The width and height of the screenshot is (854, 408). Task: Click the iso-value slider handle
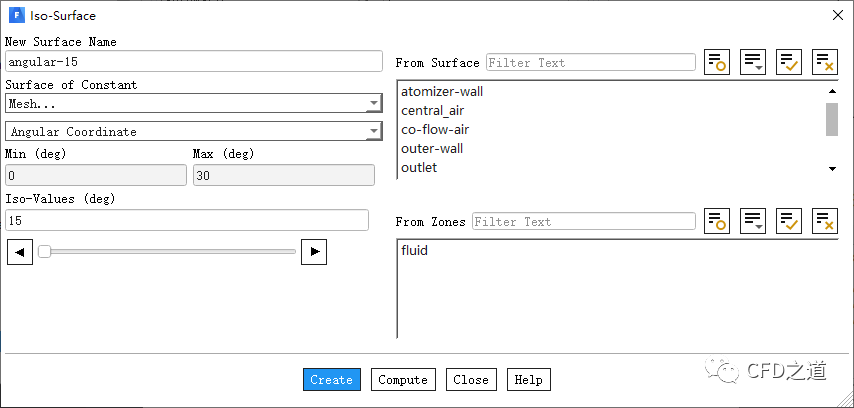pyautogui.click(x=45, y=252)
